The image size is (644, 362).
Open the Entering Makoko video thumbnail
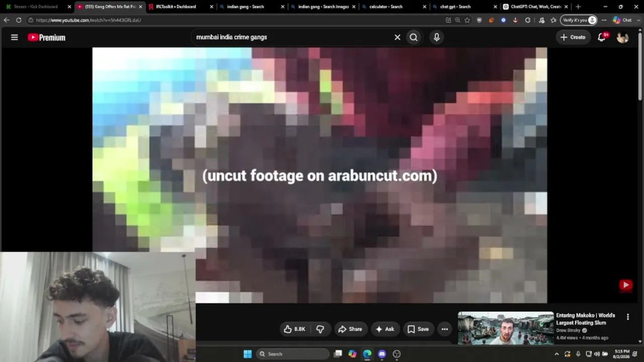[x=506, y=328]
